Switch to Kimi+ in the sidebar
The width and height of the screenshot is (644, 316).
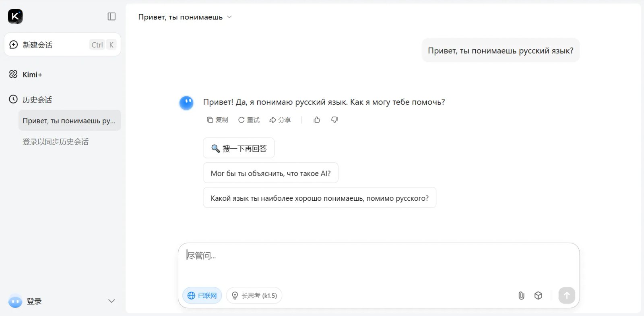point(32,75)
